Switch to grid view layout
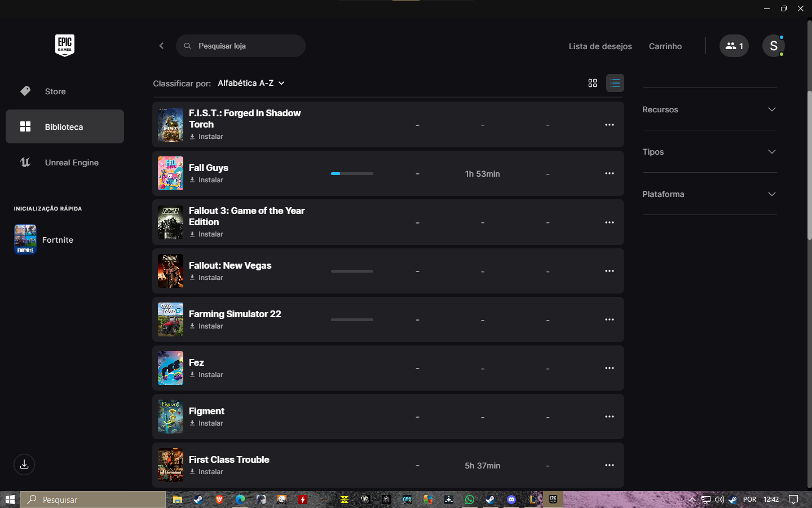This screenshot has height=508, width=812. [x=592, y=83]
